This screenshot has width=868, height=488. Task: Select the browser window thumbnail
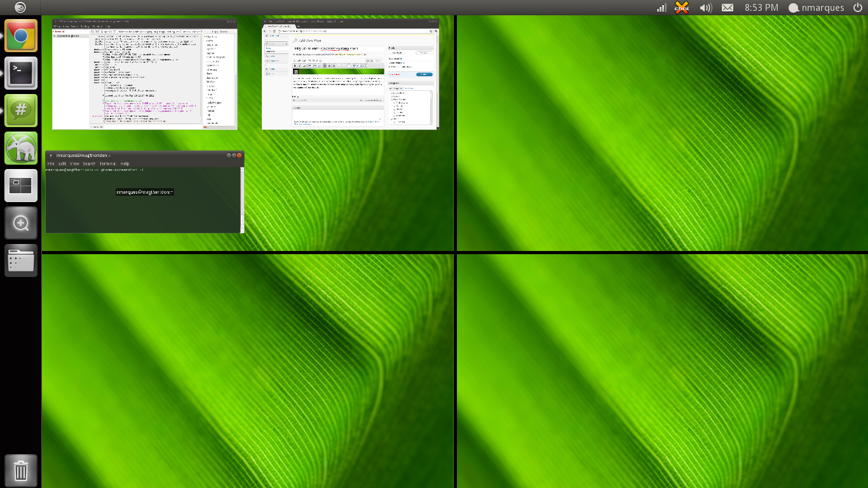(x=350, y=74)
